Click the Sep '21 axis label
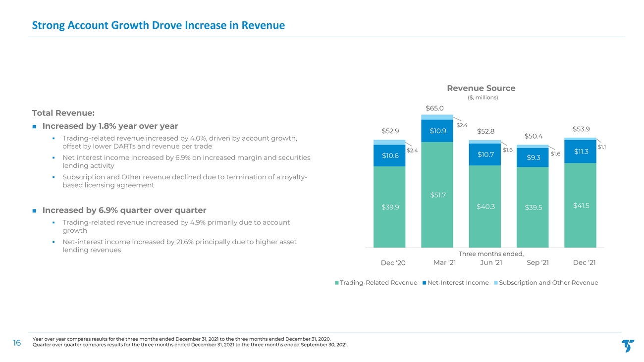 pos(537,262)
